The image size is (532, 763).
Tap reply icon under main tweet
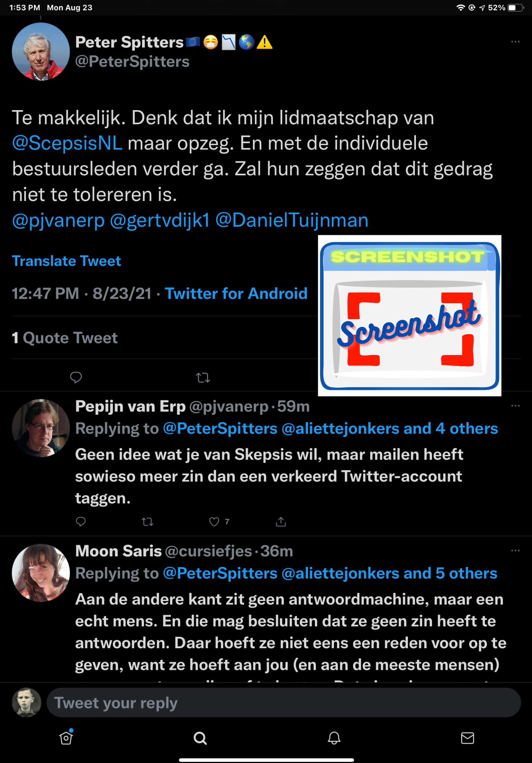click(76, 377)
